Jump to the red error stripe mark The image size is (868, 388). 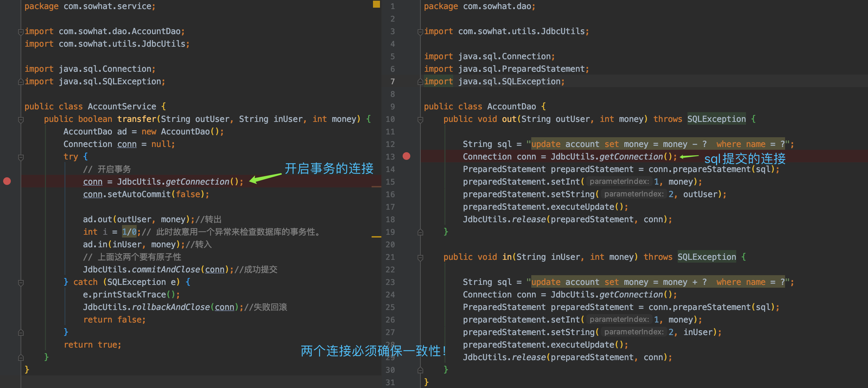(376, 187)
